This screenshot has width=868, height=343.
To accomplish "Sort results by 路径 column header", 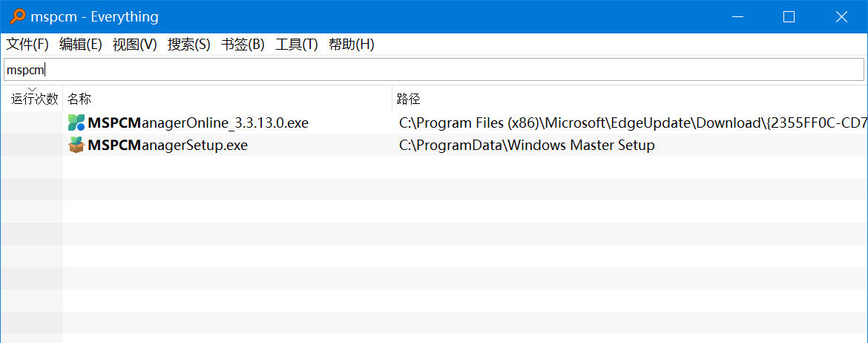I will tap(409, 99).
